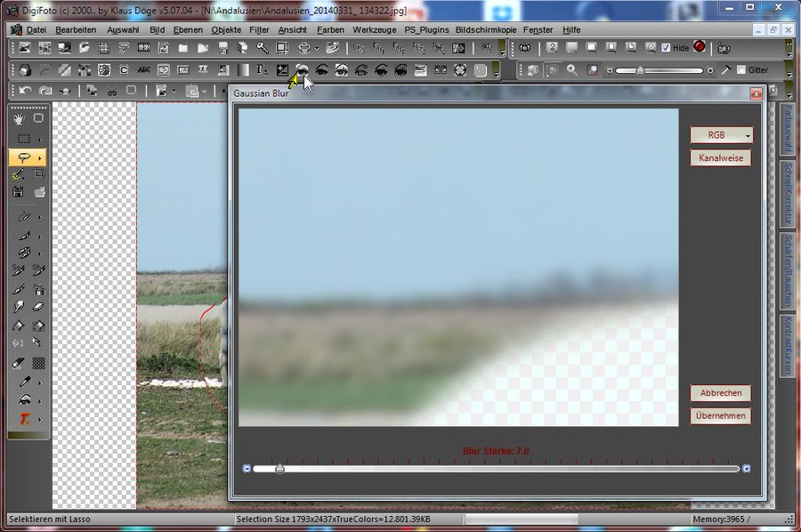This screenshot has height=532, width=801.
Task: Click the Undo arrow icon
Action: [x=25, y=91]
